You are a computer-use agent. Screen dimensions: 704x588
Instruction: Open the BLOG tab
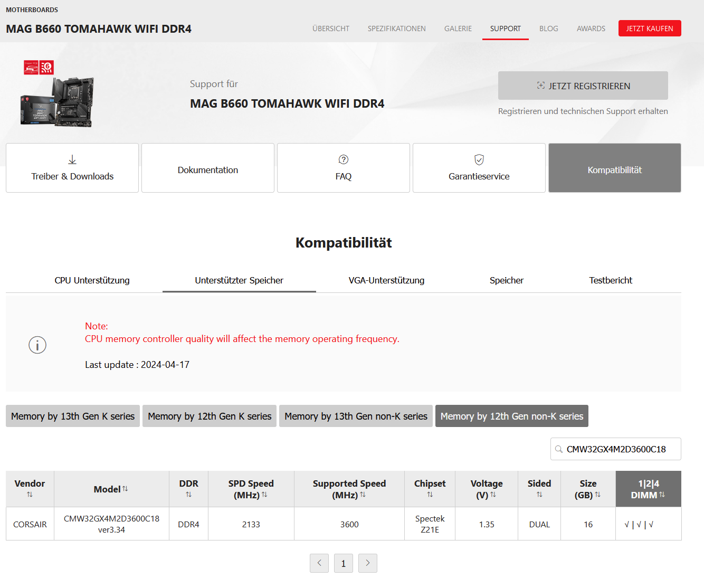click(549, 29)
